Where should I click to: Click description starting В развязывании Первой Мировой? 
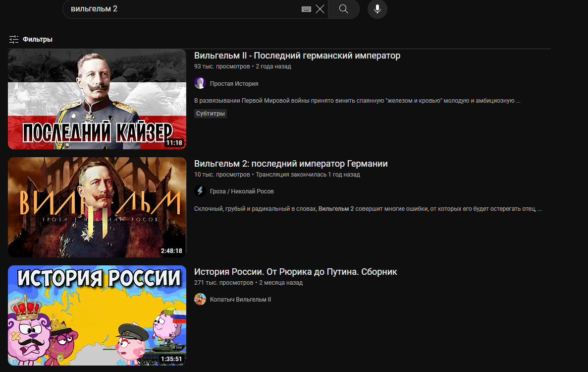357,101
